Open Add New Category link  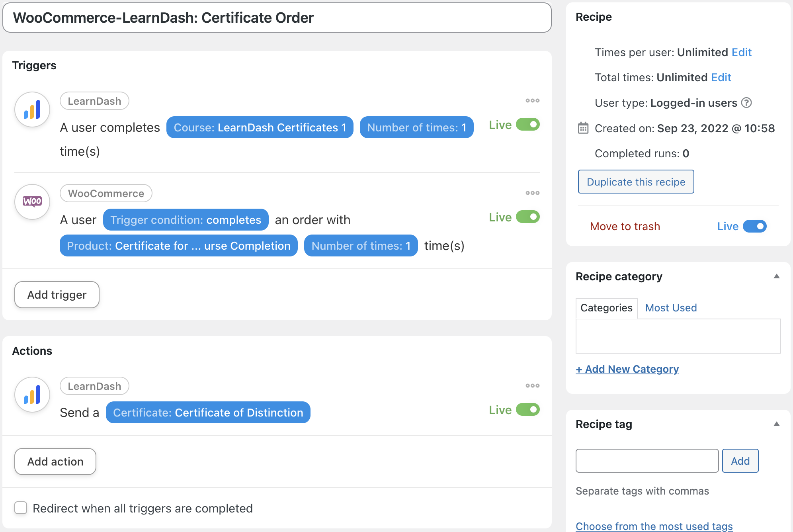click(x=627, y=369)
